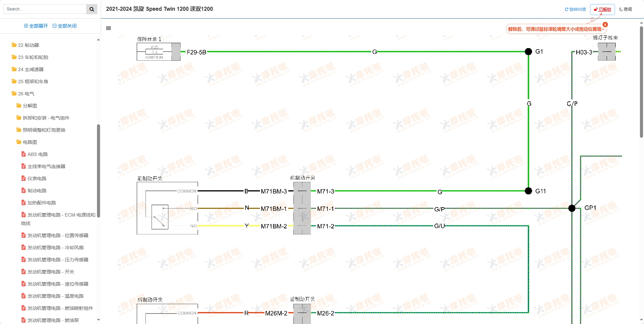The image size is (644, 324).
Task: Expand folder 23 车轮和轮胎
Action: (33, 57)
